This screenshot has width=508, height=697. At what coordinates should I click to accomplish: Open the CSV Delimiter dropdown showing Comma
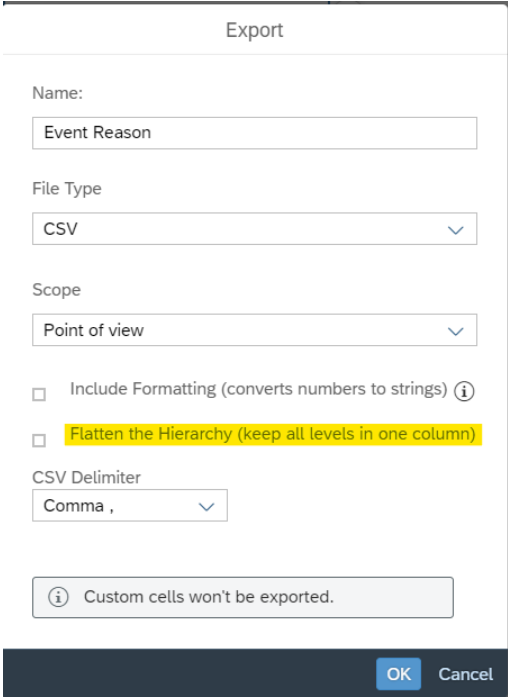pyautogui.click(x=130, y=505)
